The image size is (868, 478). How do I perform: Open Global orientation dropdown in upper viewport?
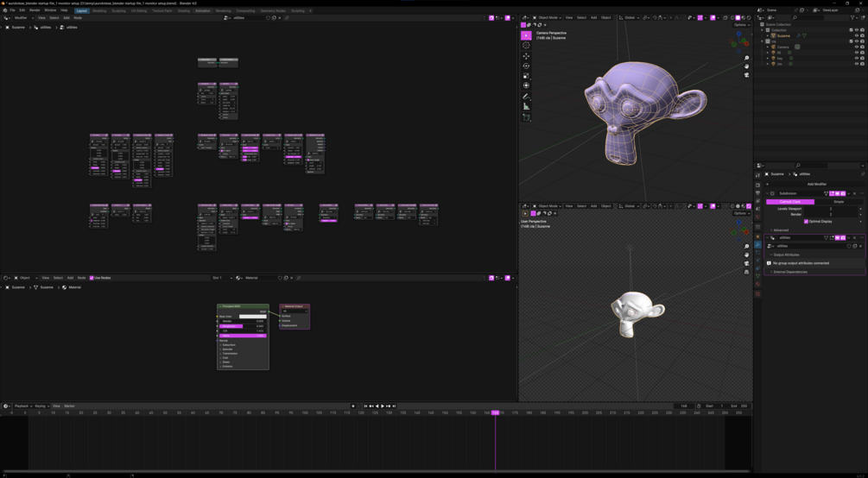coord(630,18)
